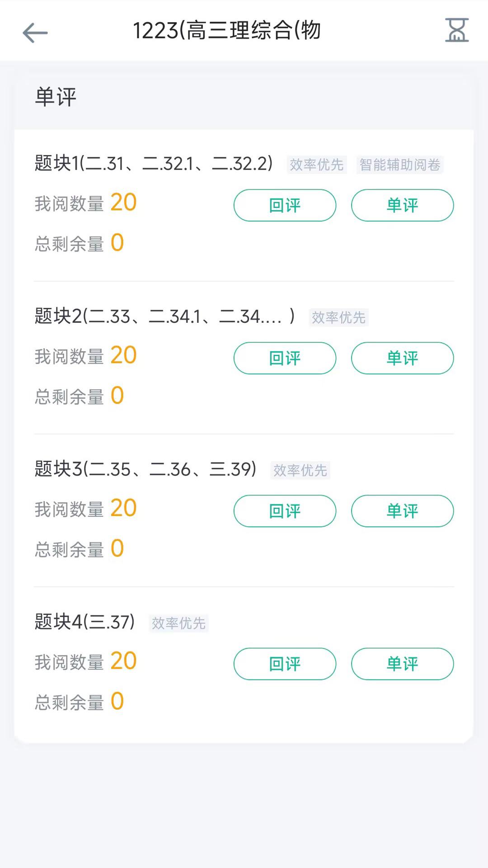
Task: Tap 效率优先 tag on 题块1
Action: [316, 165]
